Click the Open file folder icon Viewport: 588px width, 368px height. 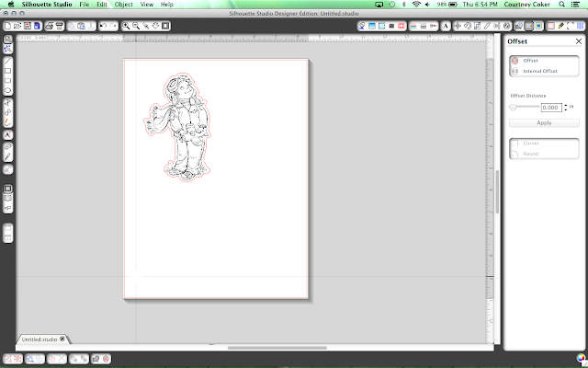(17, 26)
